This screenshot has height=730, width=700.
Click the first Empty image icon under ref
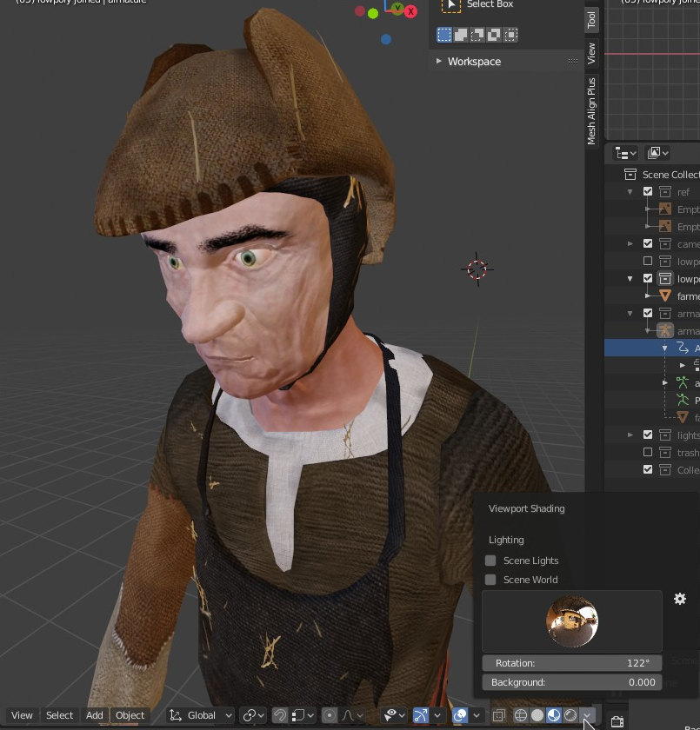(665, 209)
